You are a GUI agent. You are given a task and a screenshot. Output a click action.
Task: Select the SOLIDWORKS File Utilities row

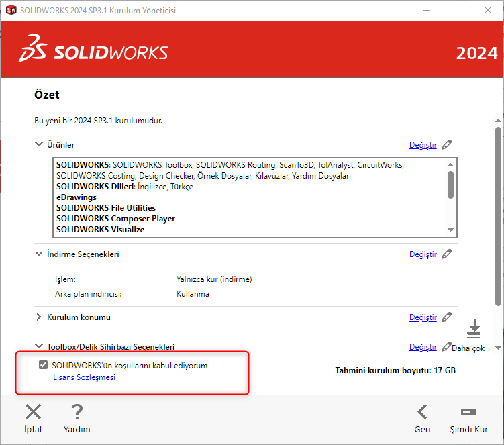106,207
